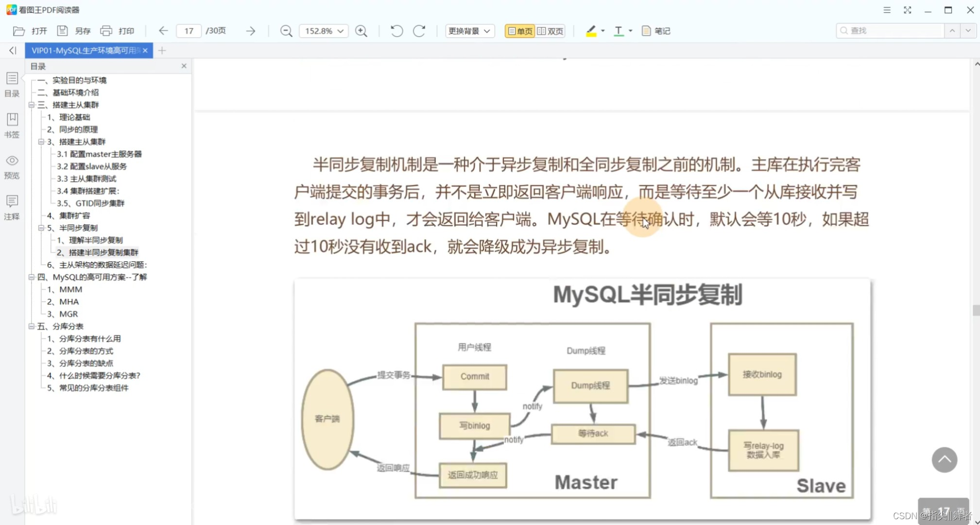
Task: Jump to the previous search result
Action: pos(952,31)
